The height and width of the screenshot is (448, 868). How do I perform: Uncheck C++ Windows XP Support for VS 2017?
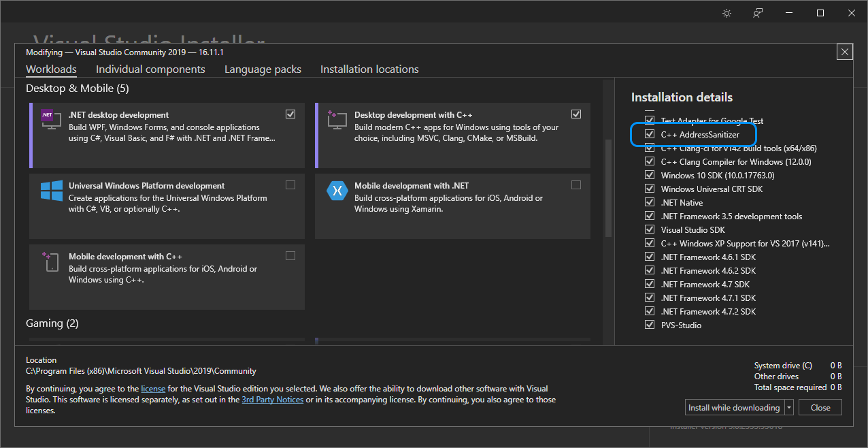coord(650,244)
